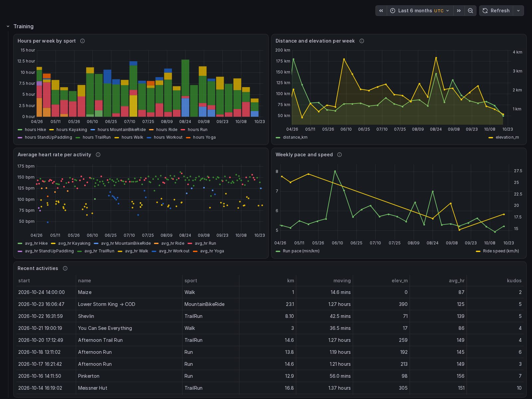Image resolution: width=532 pixels, height=399 pixels.
Task: Click Run pace legend color swatch
Action: (x=278, y=251)
